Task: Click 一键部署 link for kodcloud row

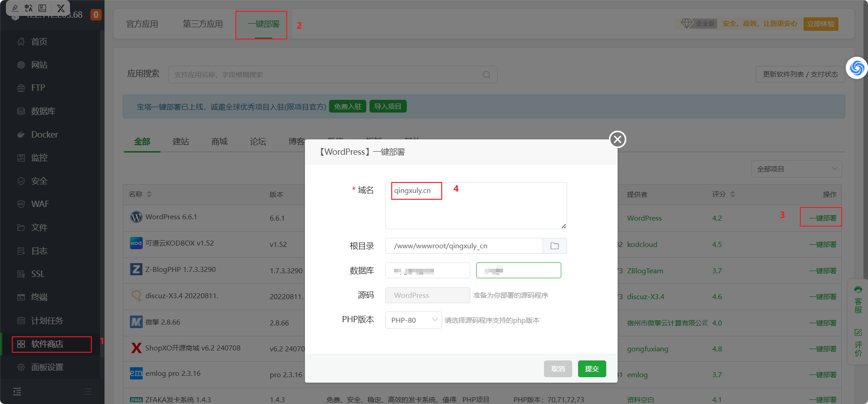Action: [823, 245]
